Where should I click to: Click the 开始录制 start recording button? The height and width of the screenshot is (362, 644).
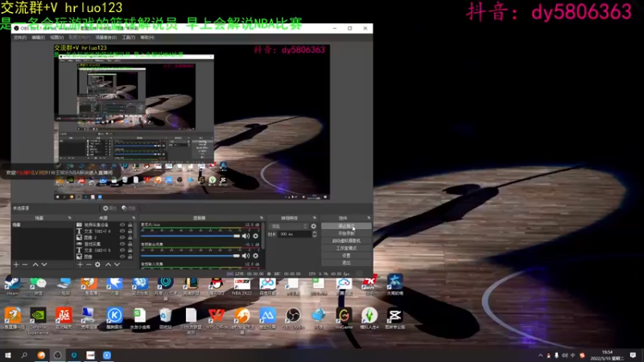point(346,233)
